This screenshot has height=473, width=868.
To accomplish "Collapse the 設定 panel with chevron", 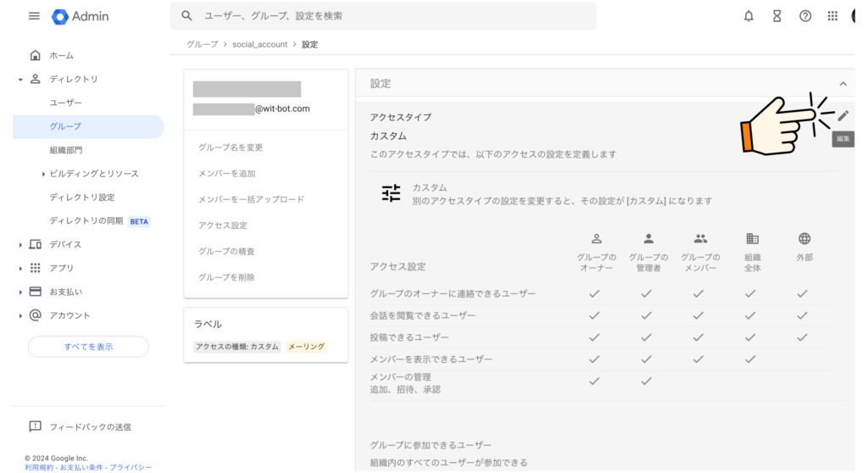I will tap(843, 84).
